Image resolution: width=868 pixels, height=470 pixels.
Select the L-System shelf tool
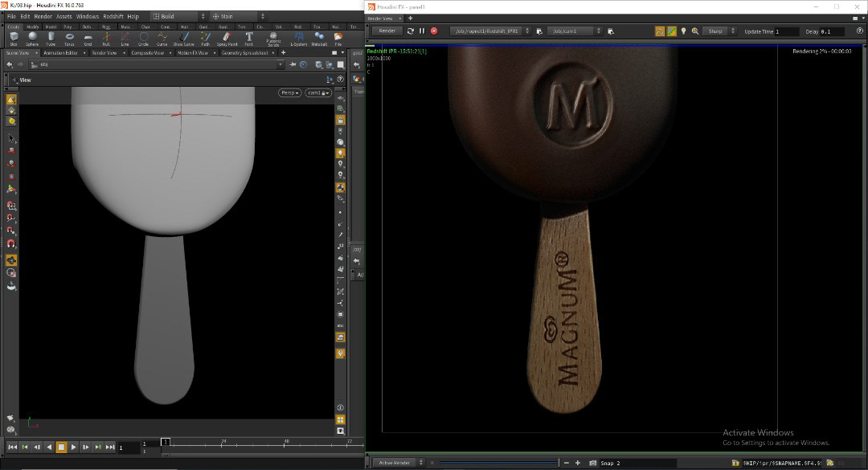(x=299, y=39)
